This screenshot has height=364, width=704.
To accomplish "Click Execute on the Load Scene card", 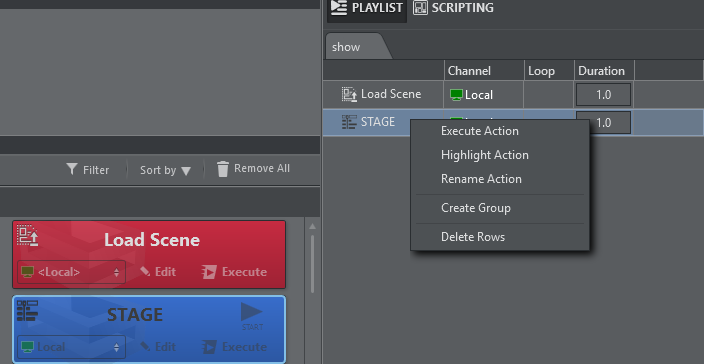I will pyautogui.click(x=234, y=272).
